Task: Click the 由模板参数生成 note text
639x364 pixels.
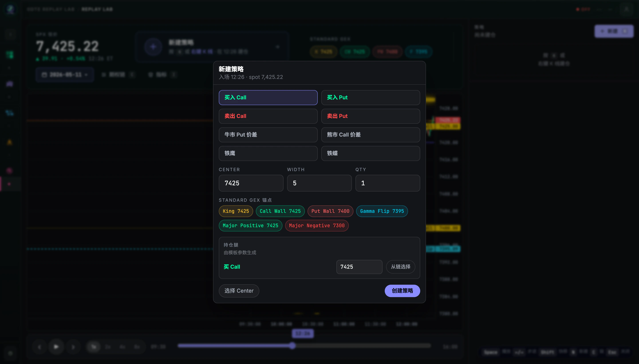Action: coord(240,253)
